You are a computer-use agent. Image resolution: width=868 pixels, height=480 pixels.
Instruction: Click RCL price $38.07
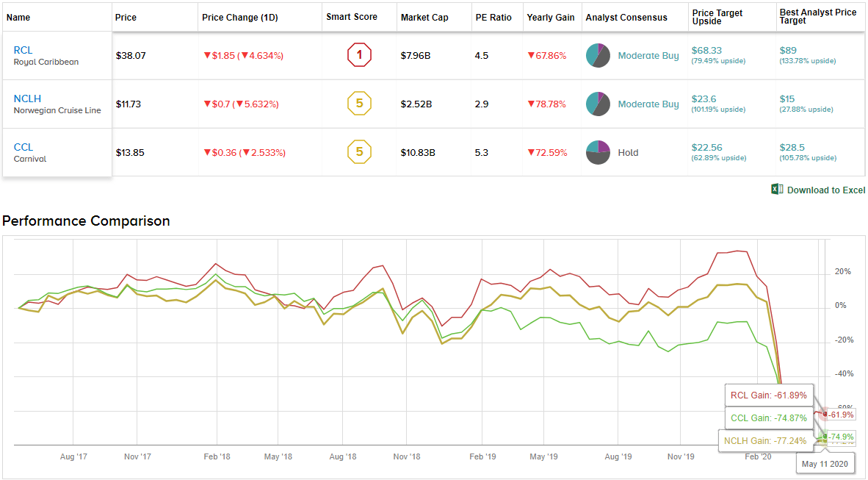(x=131, y=55)
